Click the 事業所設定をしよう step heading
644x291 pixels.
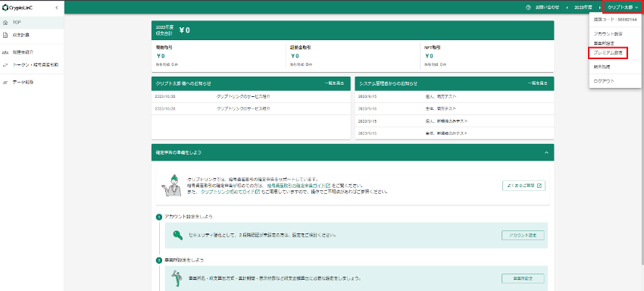click(184, 260)
